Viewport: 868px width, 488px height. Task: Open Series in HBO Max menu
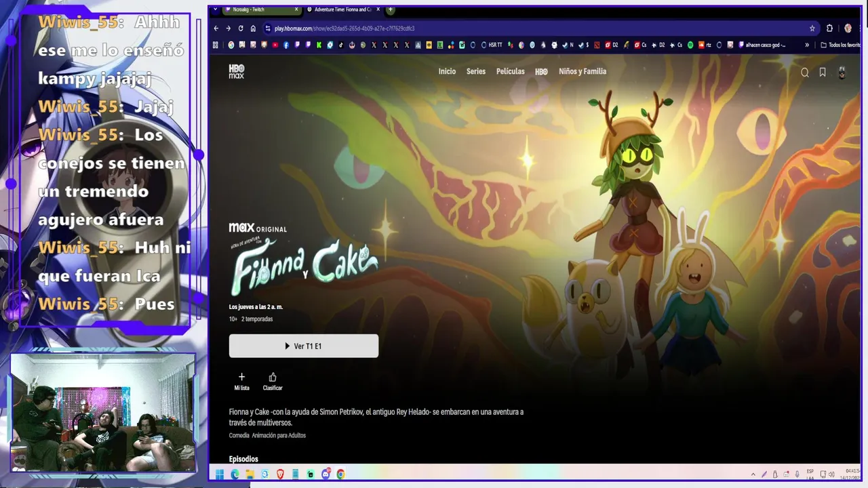tap(476, 72)
